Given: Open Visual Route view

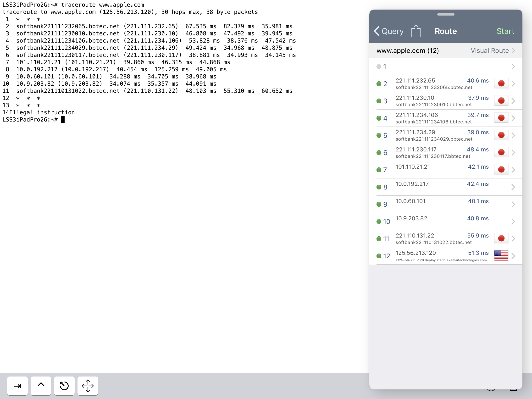Looking at the screenshot, I should point(493,50).
